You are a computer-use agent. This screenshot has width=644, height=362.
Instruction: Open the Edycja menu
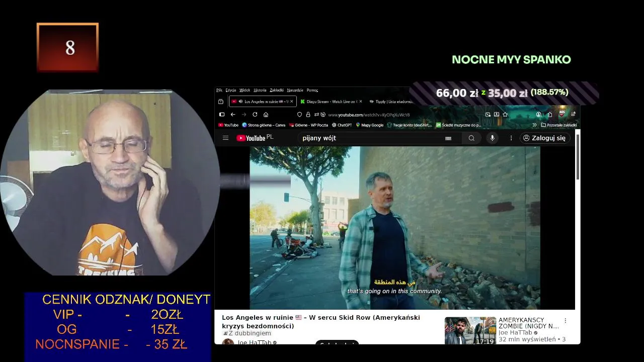(x=231, y=90)
